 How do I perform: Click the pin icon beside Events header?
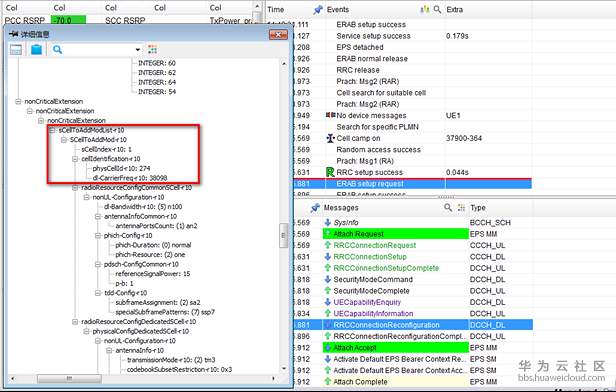coord(317,10)
